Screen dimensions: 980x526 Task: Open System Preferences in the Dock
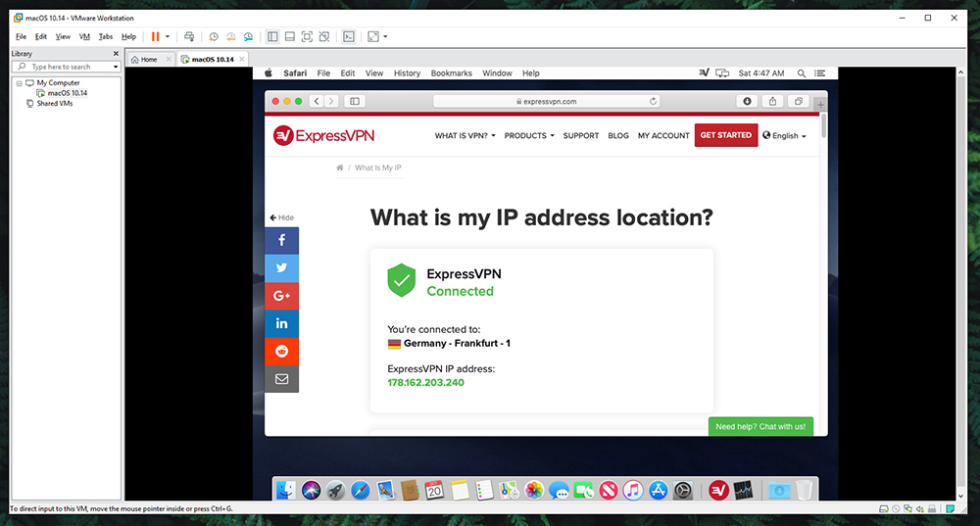pos(683,491)
